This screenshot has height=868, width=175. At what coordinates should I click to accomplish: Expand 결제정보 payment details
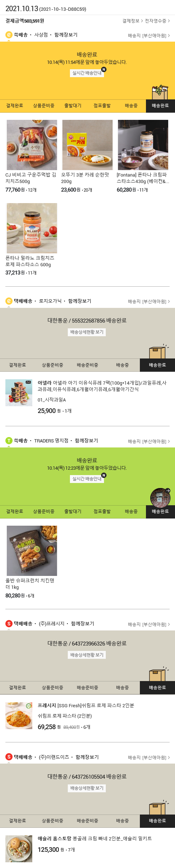132,21
